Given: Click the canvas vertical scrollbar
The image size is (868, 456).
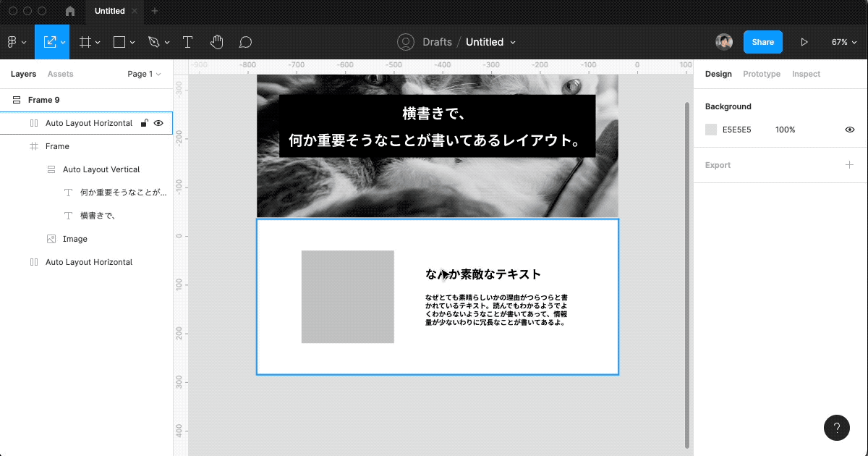Looking at the screenshot, I should tap(687, 274).
